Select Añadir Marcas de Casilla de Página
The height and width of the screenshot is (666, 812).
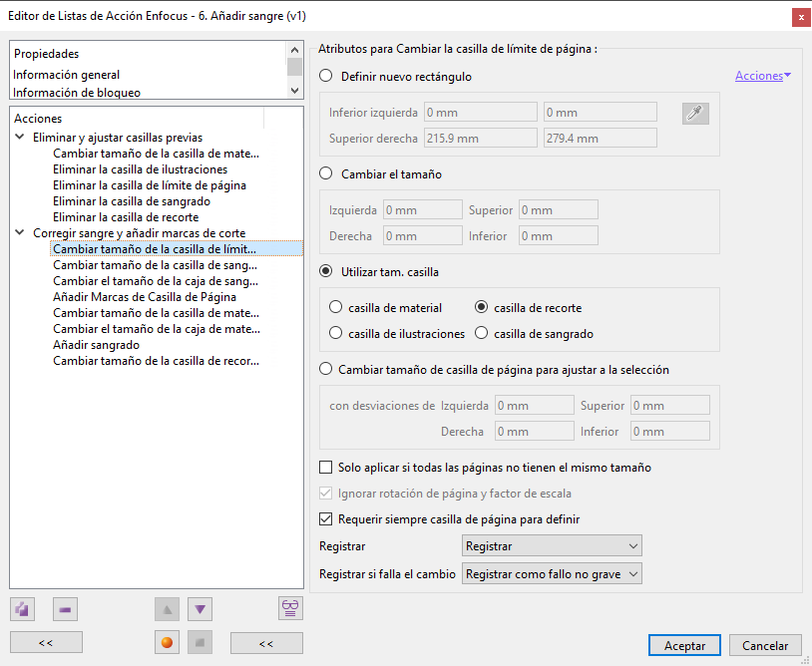coord(145,297)
